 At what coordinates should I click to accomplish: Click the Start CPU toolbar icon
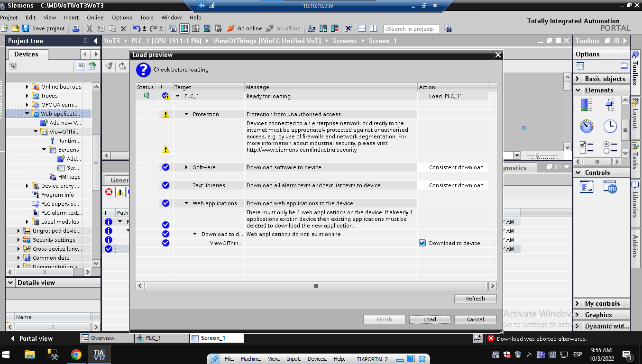(324, 28)
